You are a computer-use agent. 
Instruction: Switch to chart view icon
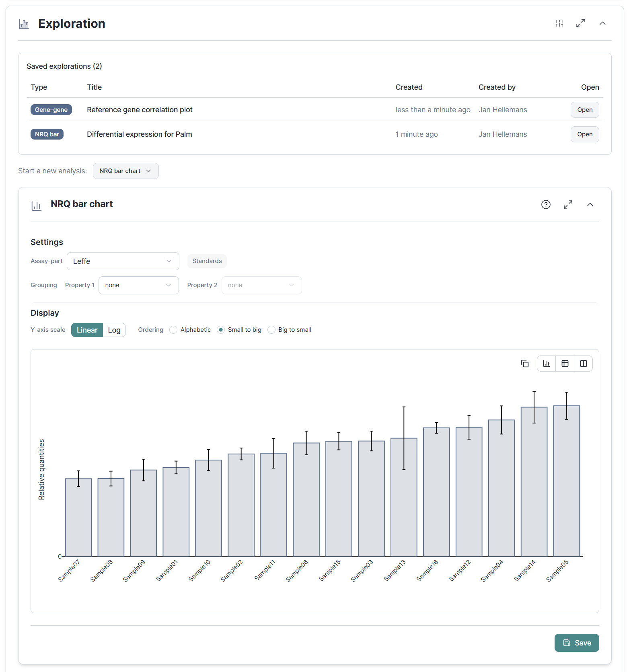pyautogui.click(x=547, y=364)
